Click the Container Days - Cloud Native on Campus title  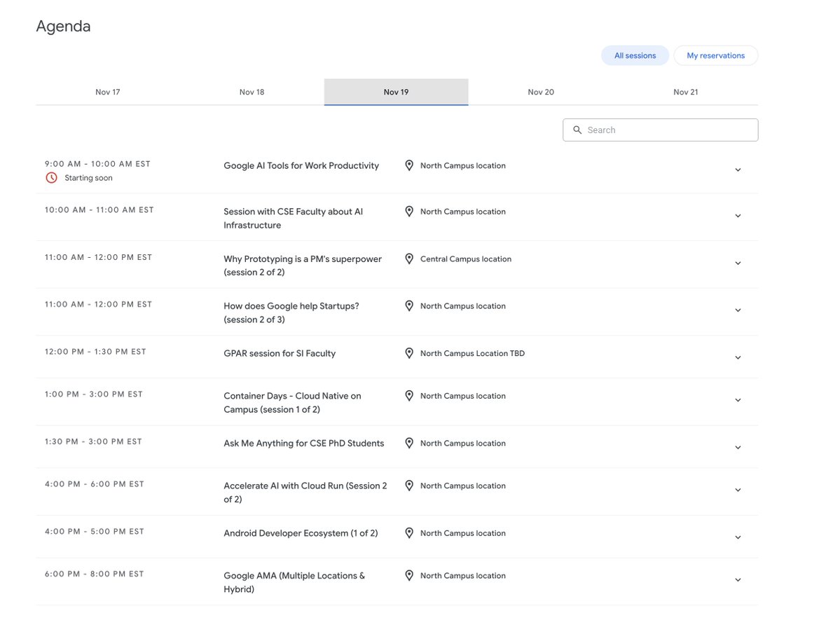click(x=292, y=403)
